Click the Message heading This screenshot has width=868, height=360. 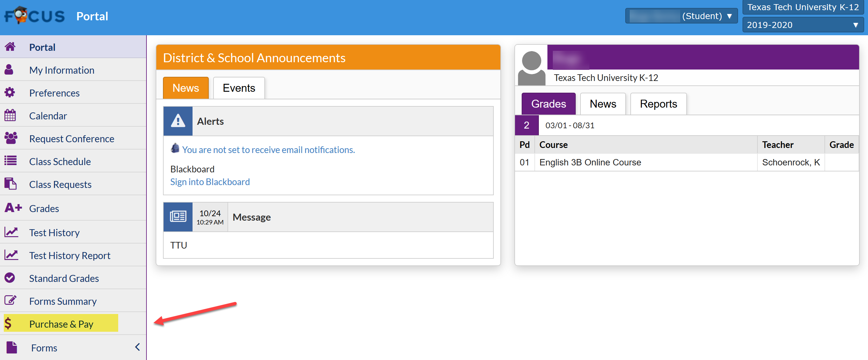pyautogui.click(x=251, y=217)
